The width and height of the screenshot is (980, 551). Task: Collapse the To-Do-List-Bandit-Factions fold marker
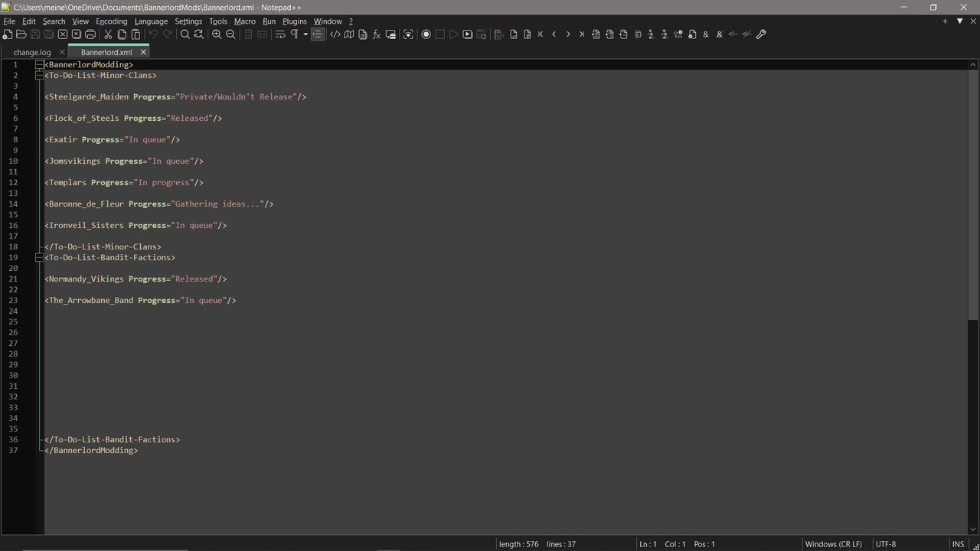pyautogui.click(x=40, y=258)
